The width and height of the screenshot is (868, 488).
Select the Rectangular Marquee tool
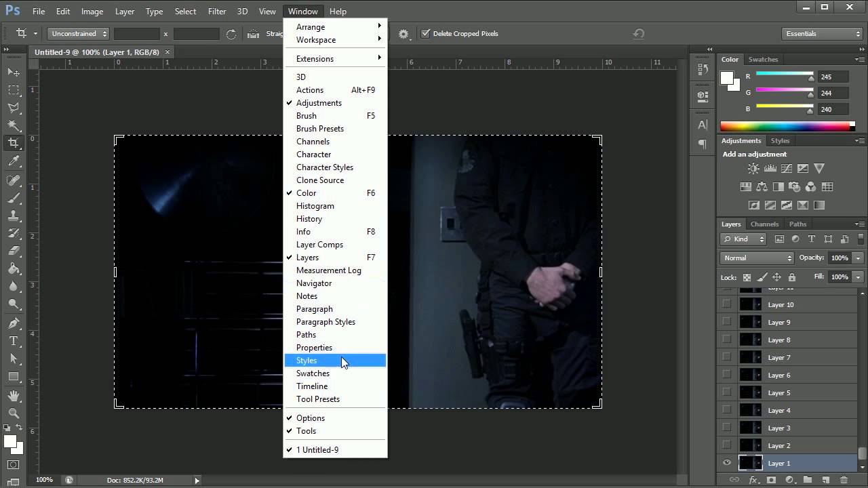pyautogui.click(x=14, y=89)
